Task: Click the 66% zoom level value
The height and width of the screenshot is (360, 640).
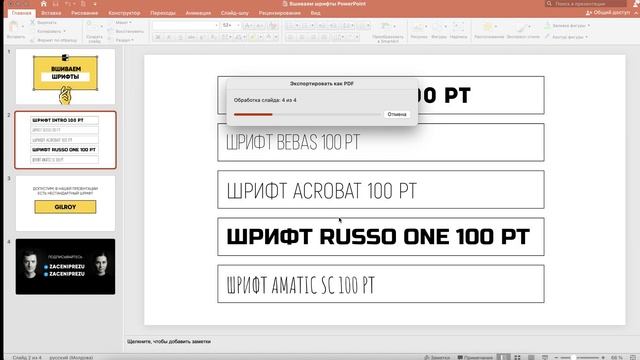Action: 617,357
